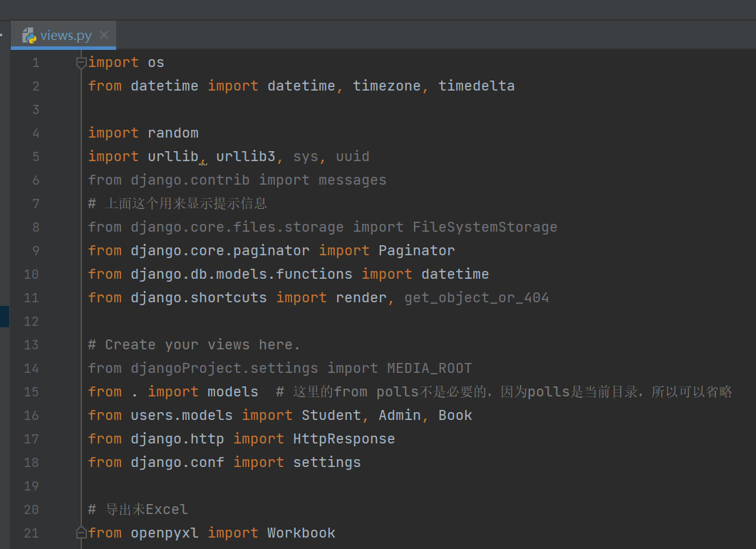Click the gutter marker on highlighted line 12
The height and width of the screenshot is (549, 756).
point(4,316)
